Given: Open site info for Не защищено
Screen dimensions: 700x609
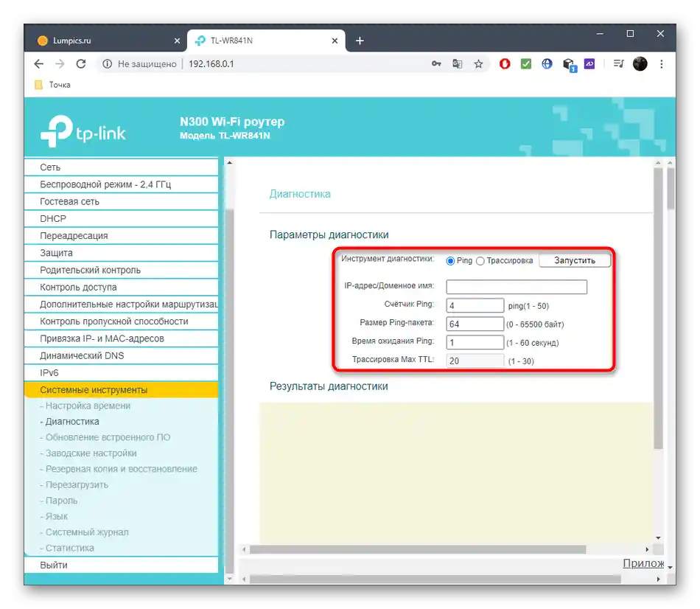Looking at the screenshot, I should click(x=139, y=64).
